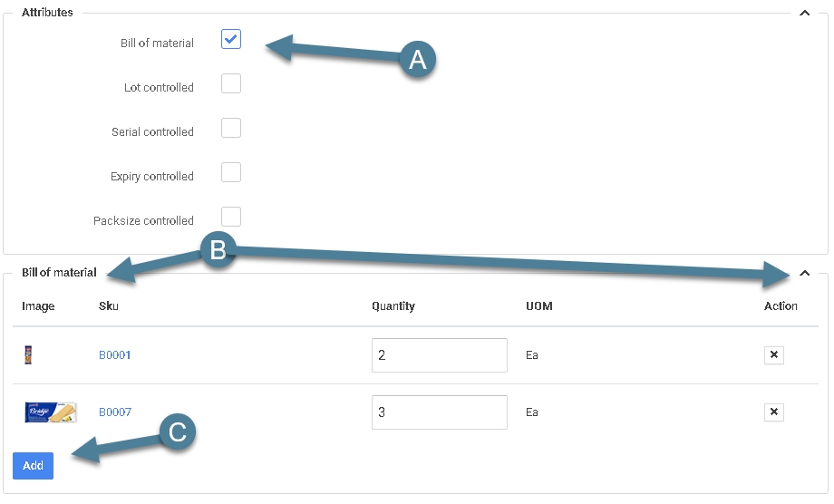The image size is (834, 504).
Task: Click the B0007 wafer product thumbnail
Action: [50, 412]
